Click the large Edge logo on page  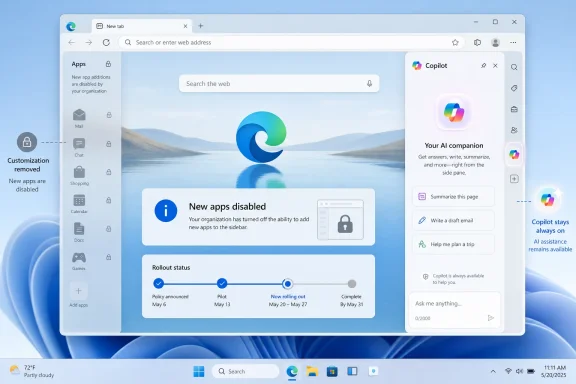click(x=261, y=137)
